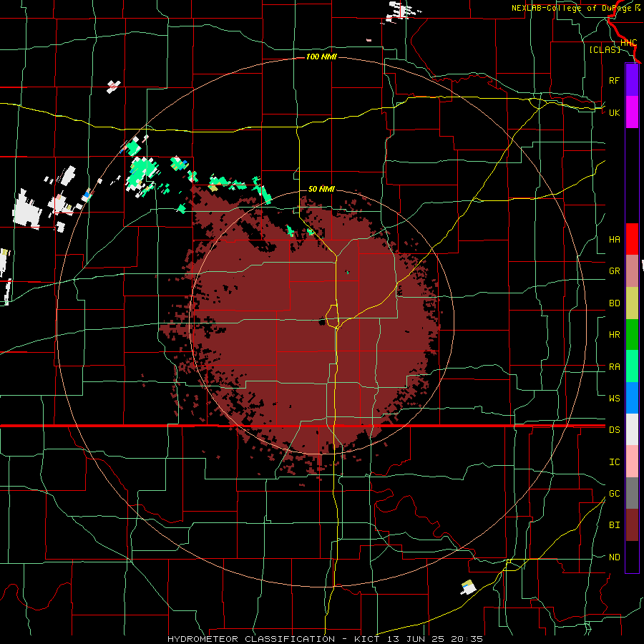Click the 50 NMI range ring label

(x=321, y=189)
